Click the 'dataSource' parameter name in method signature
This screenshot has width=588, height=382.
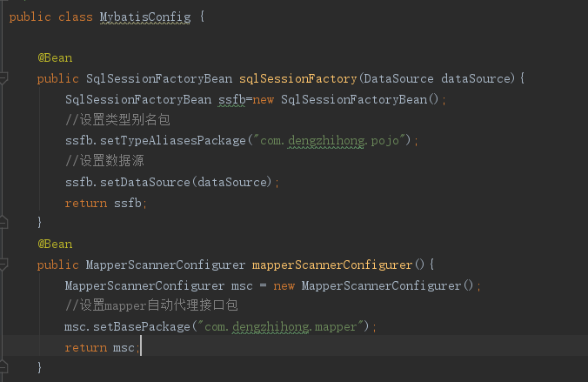476,79
